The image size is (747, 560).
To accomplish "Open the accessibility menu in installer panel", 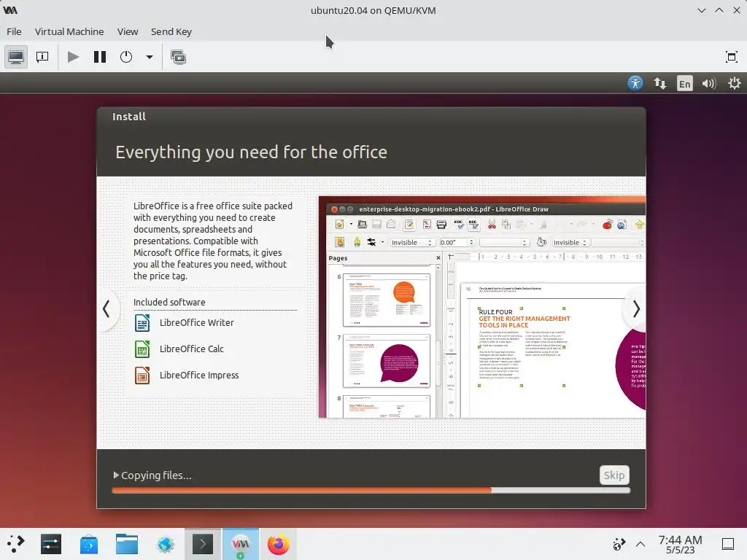I will [x=635, y=83].
